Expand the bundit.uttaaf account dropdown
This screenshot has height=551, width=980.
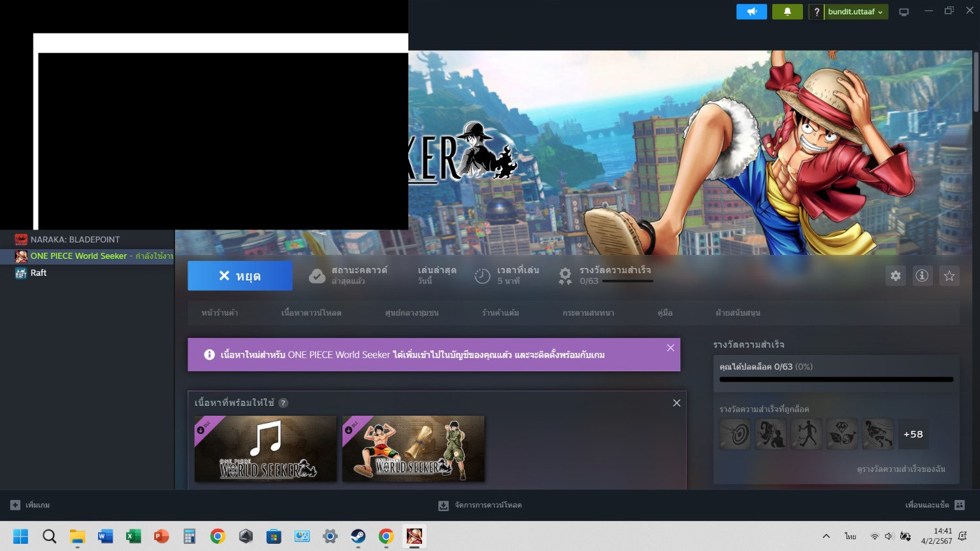[x=856, y=12]
